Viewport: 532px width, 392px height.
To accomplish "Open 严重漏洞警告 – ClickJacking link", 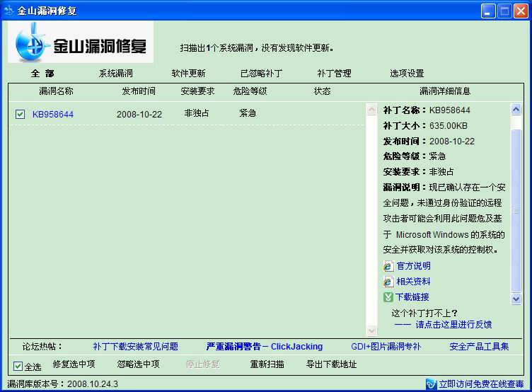I will point(265,347).
